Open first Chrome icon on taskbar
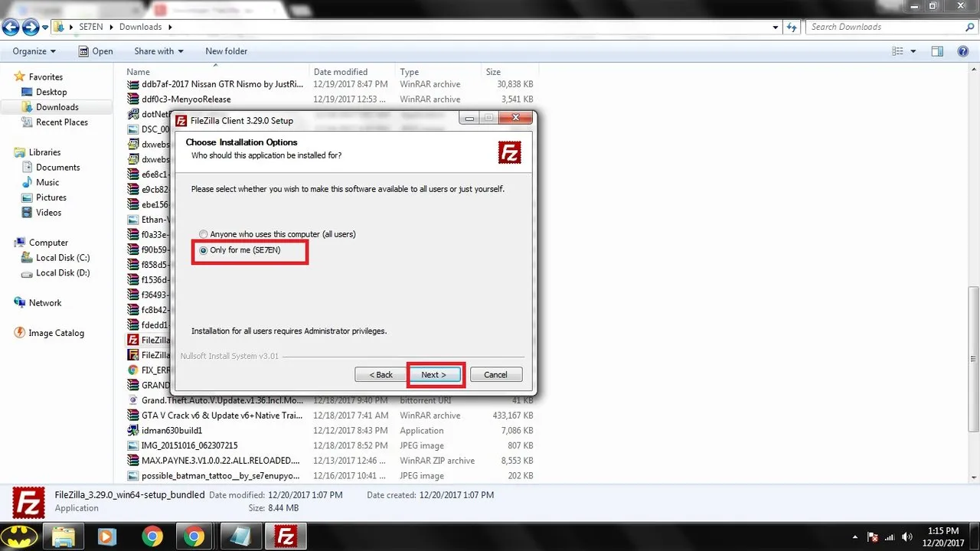The image size is (980, 551). pyautogui.click(x=152, y=536)
